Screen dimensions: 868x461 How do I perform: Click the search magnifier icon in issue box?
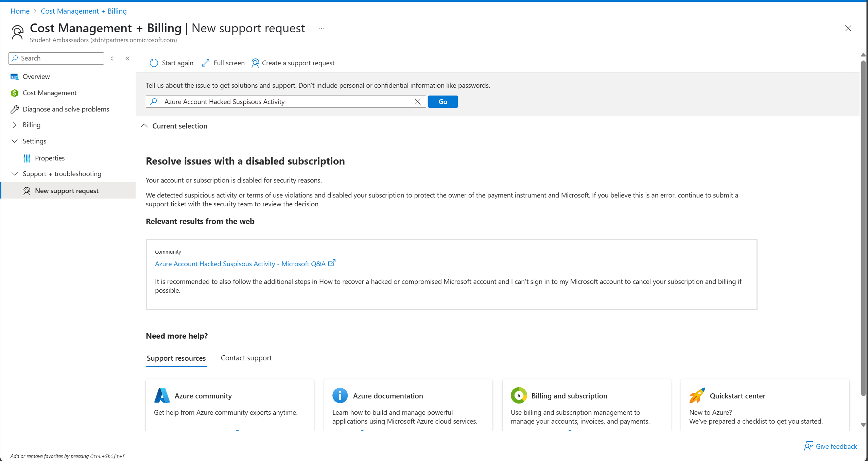coord(154,101)
